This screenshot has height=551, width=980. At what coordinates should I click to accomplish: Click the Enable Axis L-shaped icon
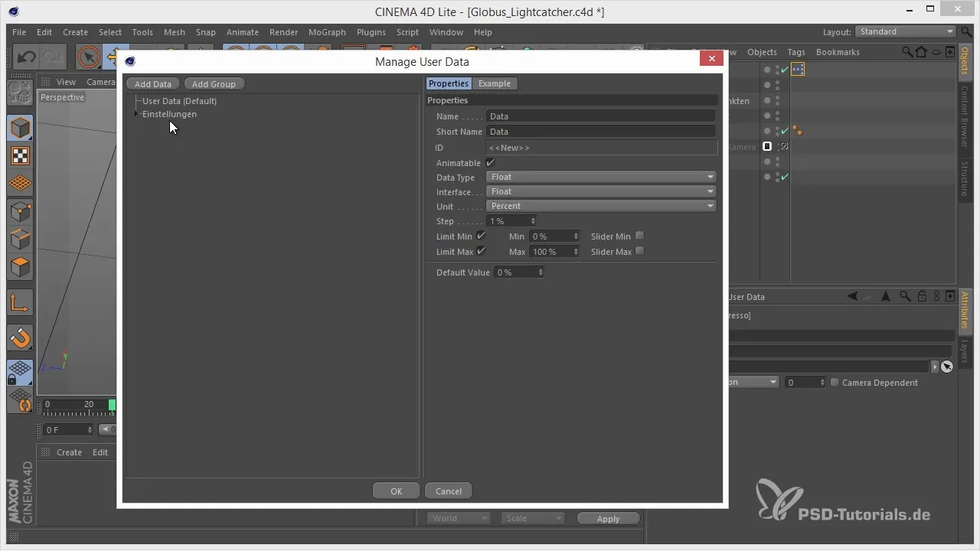pos(20,303)
